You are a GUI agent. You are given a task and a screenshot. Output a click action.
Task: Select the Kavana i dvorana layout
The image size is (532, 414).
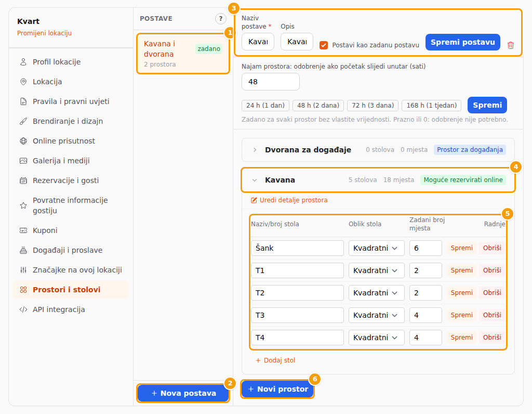point(183,54)
